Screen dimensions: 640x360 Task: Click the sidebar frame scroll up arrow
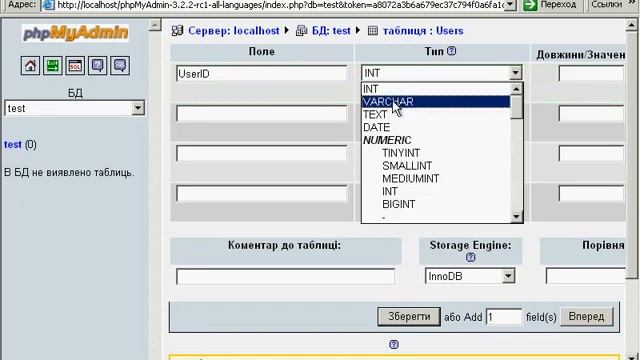point(155,25)
